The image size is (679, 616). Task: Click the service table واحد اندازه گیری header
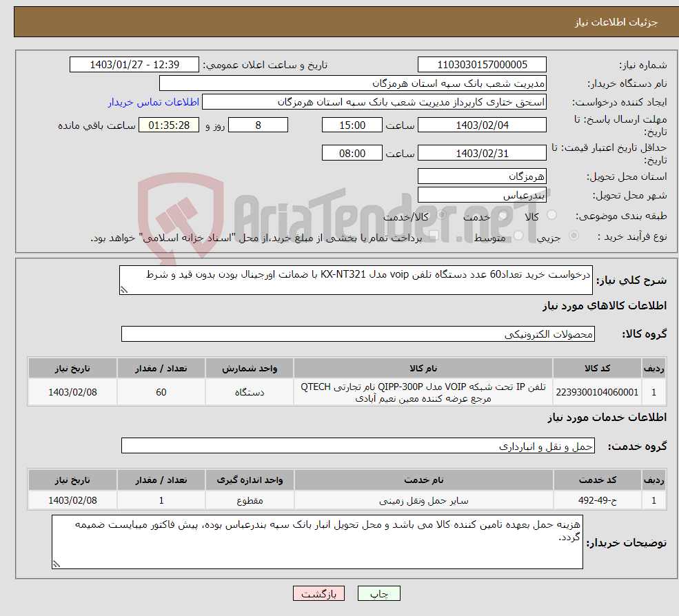point(250,480)
